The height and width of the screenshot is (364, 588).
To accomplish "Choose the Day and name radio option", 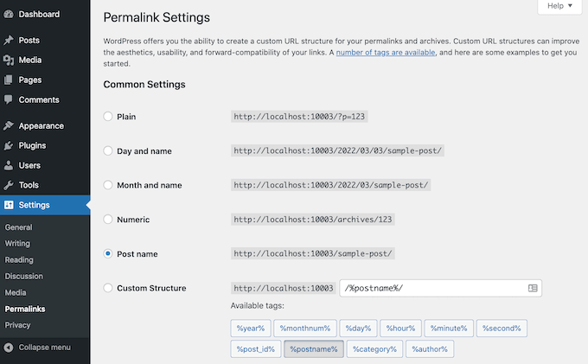I will point(108,150).
